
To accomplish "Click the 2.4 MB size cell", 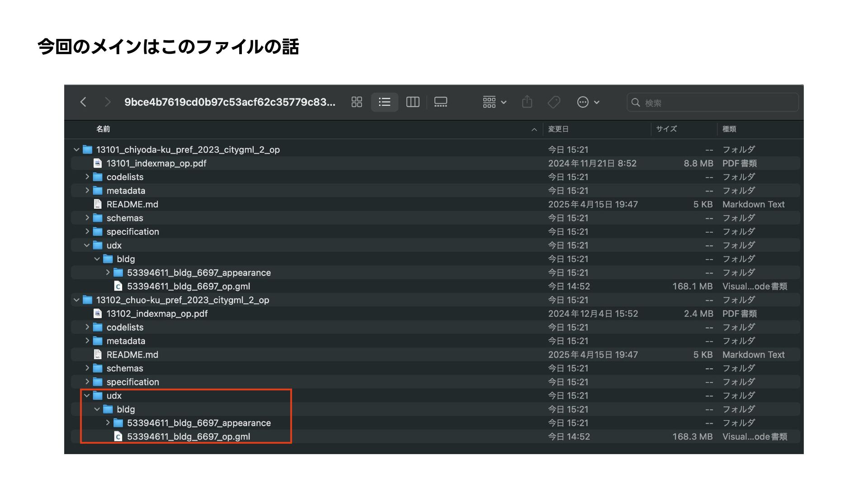I will 698,314.
